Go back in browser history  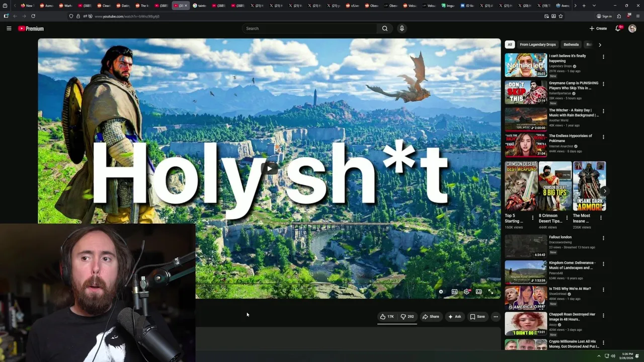tap(15, 16)
